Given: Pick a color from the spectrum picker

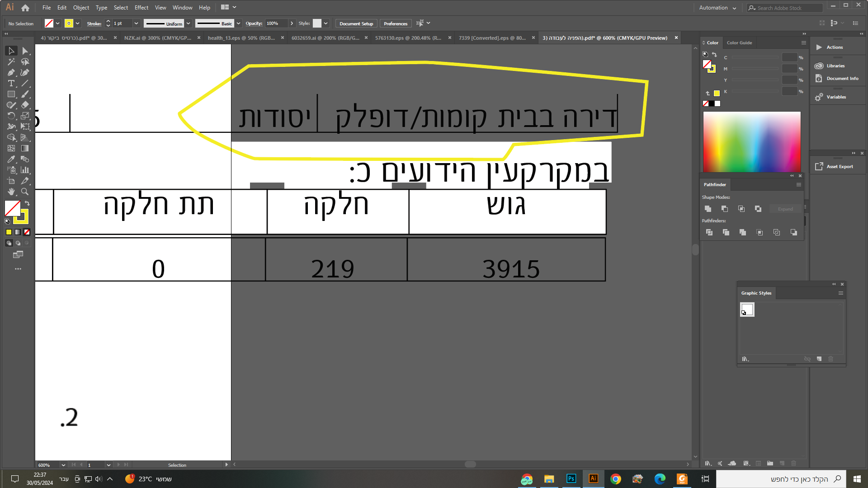Looking at the screenshot, I should pos(752,141).
